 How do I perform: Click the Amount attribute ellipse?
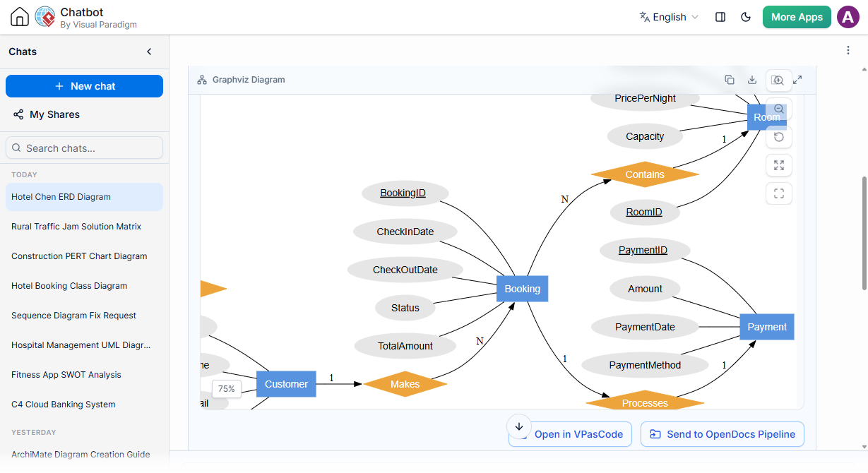645,289
